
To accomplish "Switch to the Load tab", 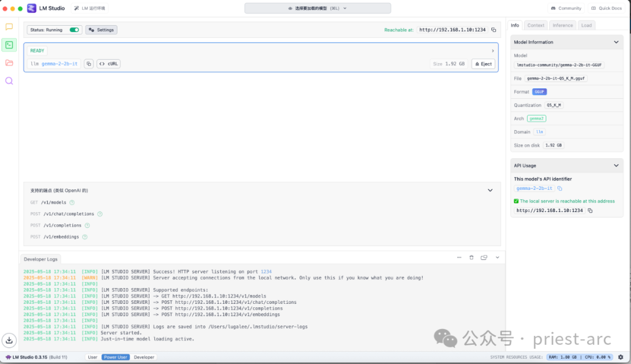I will tap(587, 25).
